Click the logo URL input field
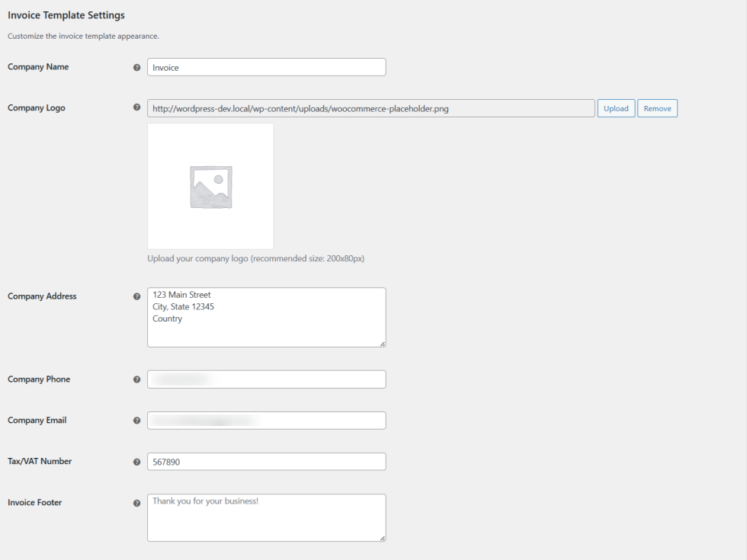The width and height of the screenshot is (747, 560). tap(370, 108)
